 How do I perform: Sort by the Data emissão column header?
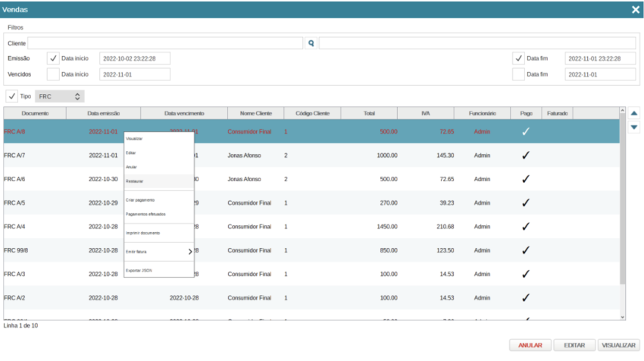pyautogui.click(x=103, y=113)
